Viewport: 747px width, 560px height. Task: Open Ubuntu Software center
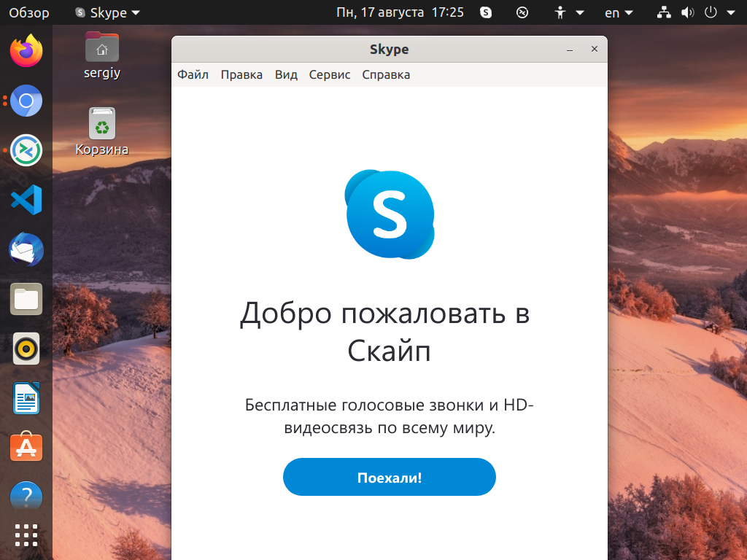(x=26, y=447)
